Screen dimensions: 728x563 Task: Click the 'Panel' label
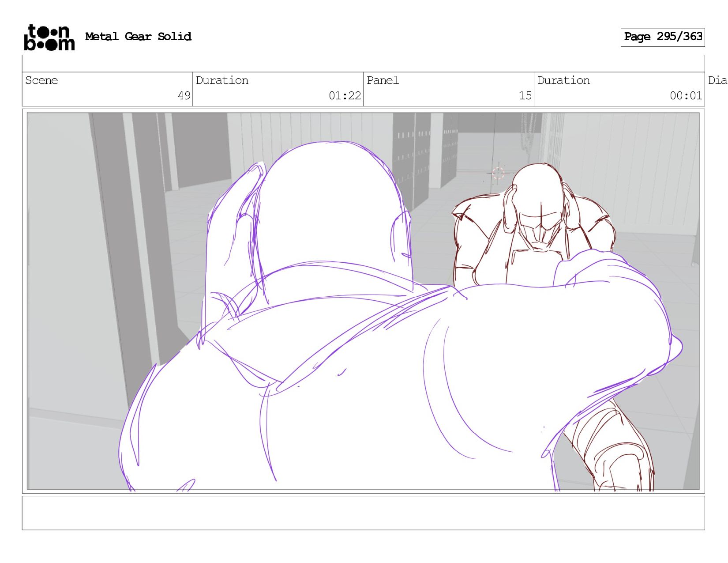[383, 80]
